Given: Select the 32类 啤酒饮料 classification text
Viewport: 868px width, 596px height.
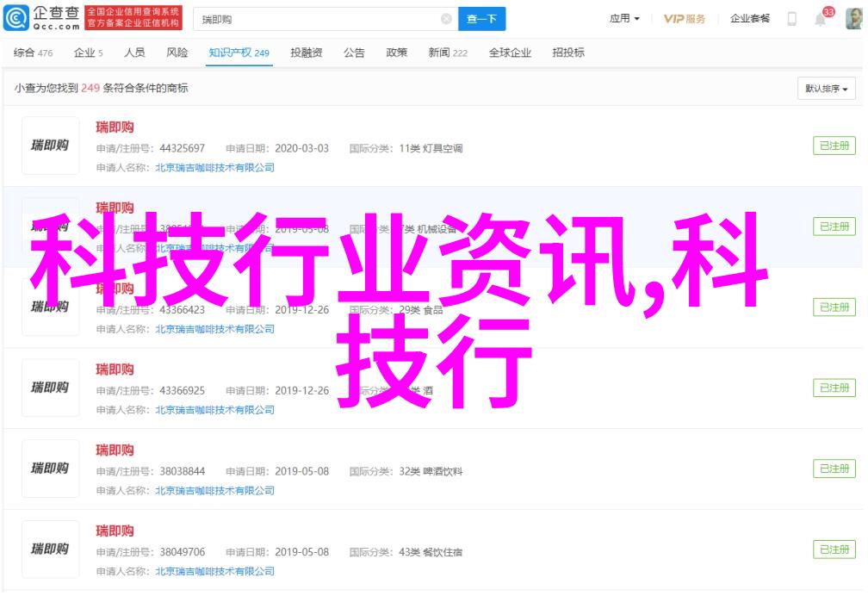Looking at the screenshot, I should pos(431,471).
